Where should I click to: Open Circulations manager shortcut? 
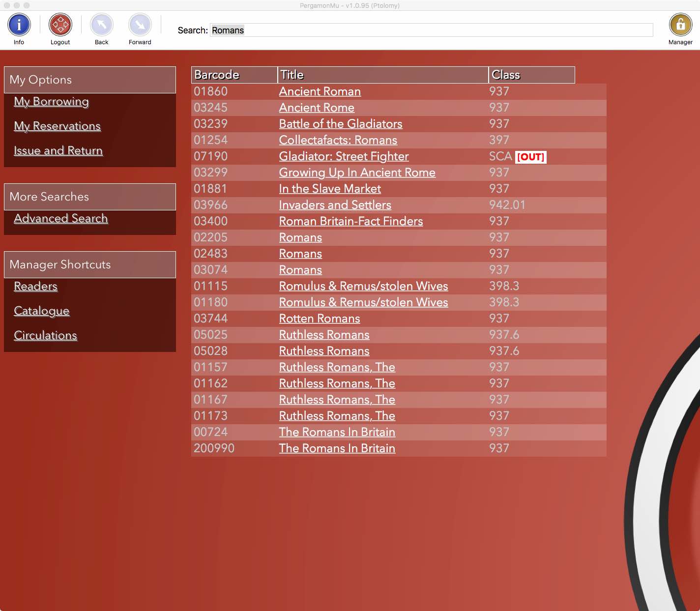point(46,335)
